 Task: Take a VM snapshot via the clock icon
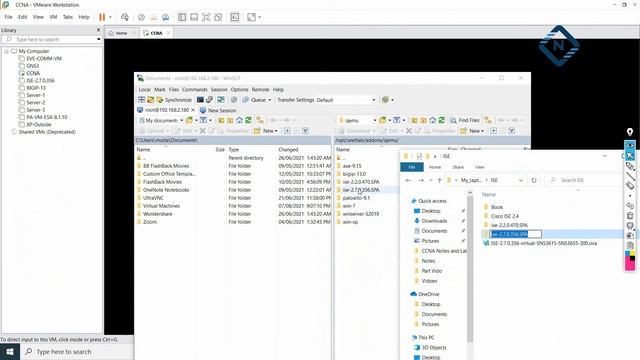pyautogui.click(x=141, y=17)
